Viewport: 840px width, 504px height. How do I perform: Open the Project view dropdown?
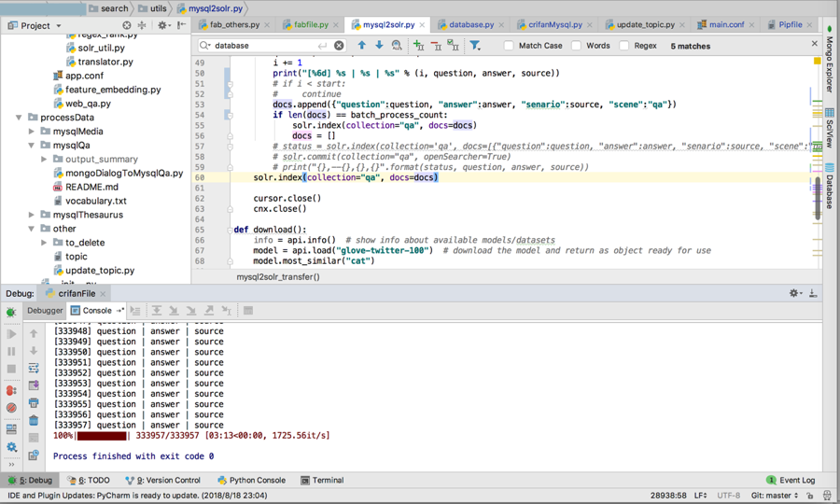click(x=41, y=25)
